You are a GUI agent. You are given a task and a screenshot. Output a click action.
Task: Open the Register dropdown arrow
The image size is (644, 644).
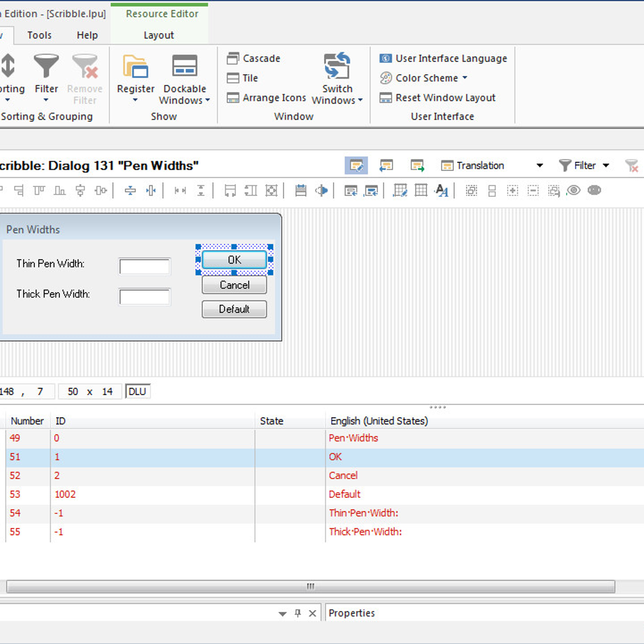pyautogui.click(x=135, y=100)
